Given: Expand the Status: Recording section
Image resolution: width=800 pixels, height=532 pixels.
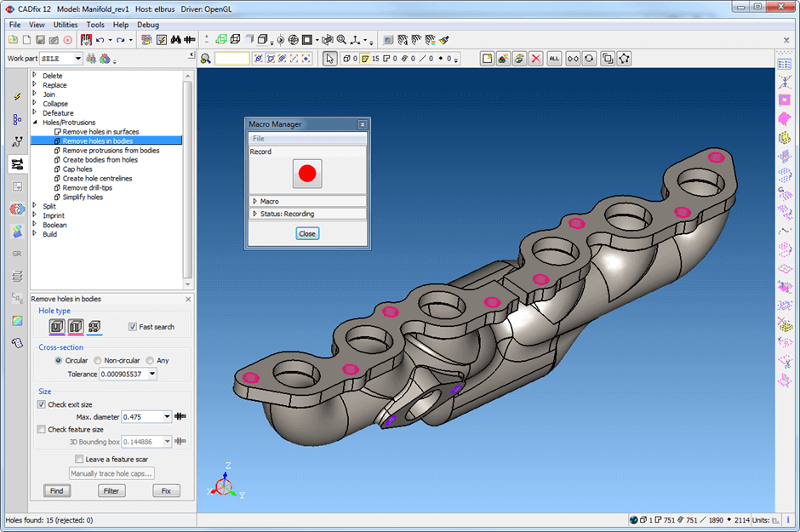Looking at the screenshot, I should (x=255, y=214).
